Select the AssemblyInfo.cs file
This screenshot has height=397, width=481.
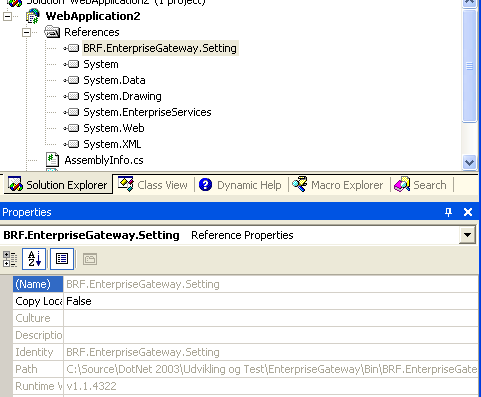(104, 160)
